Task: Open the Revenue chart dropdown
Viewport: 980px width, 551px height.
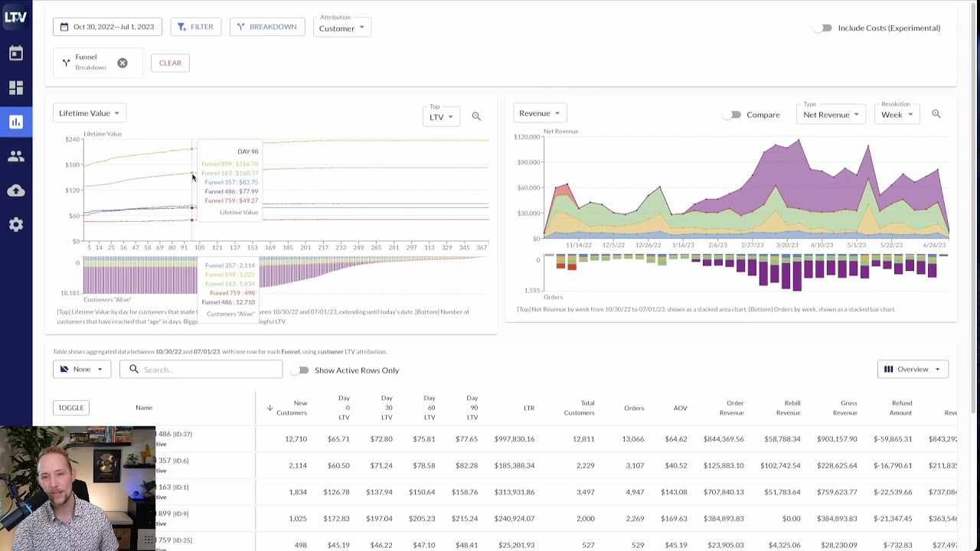Action: click(540, 113)
